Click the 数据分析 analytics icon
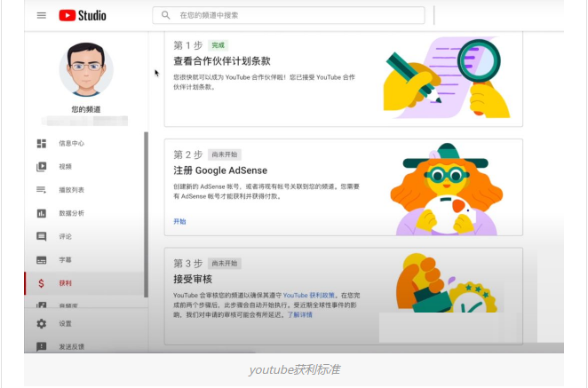The image size is (588, 388). [41, 213]
